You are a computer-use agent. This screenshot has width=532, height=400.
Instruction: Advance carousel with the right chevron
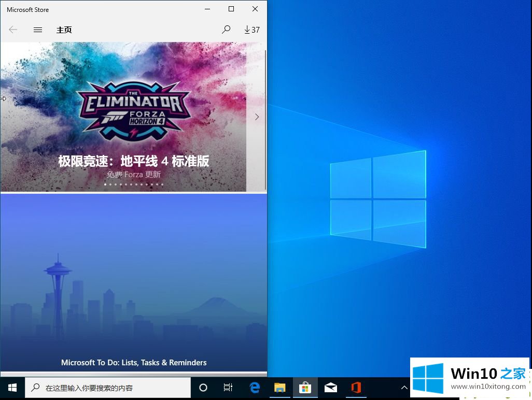tap(257, 117)
